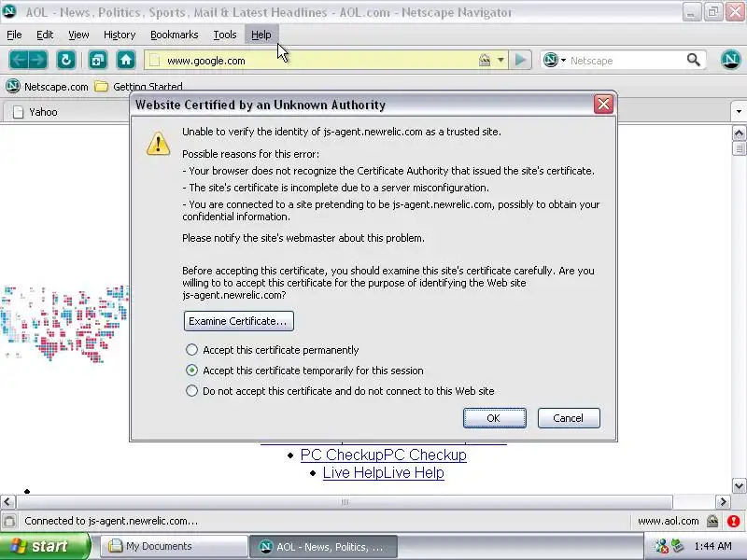Click the status bar page icon at left

(9, 521)
